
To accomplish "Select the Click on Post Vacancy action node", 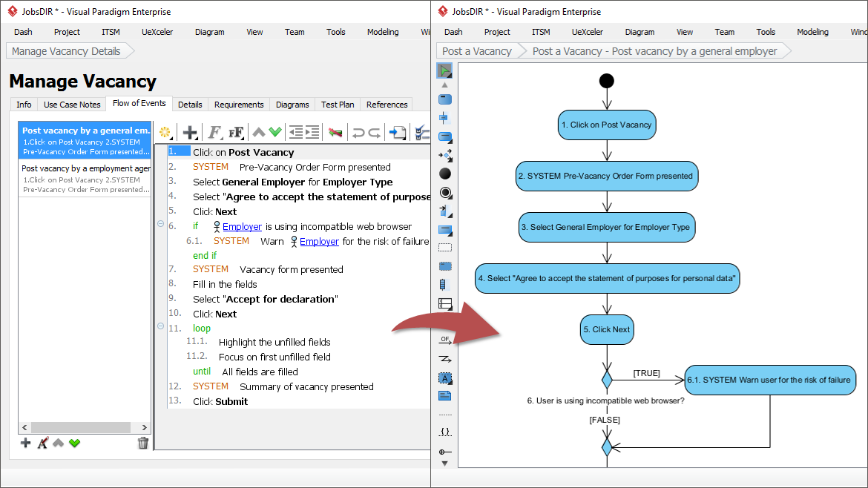I will tap(607, 125).
